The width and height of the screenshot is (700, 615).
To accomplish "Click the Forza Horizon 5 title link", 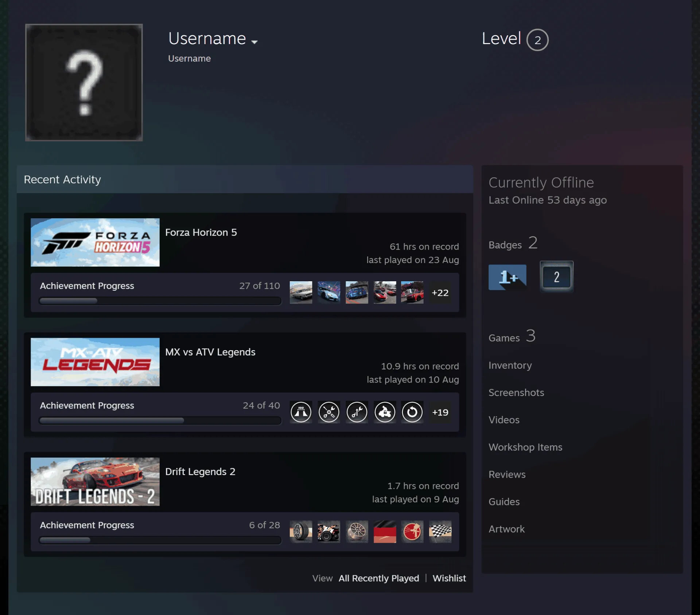I will click(x=201, y=232).
